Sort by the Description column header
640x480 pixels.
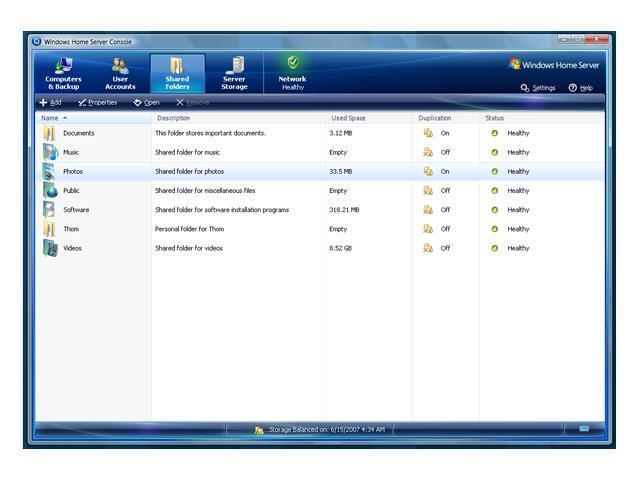pos(238,118)
